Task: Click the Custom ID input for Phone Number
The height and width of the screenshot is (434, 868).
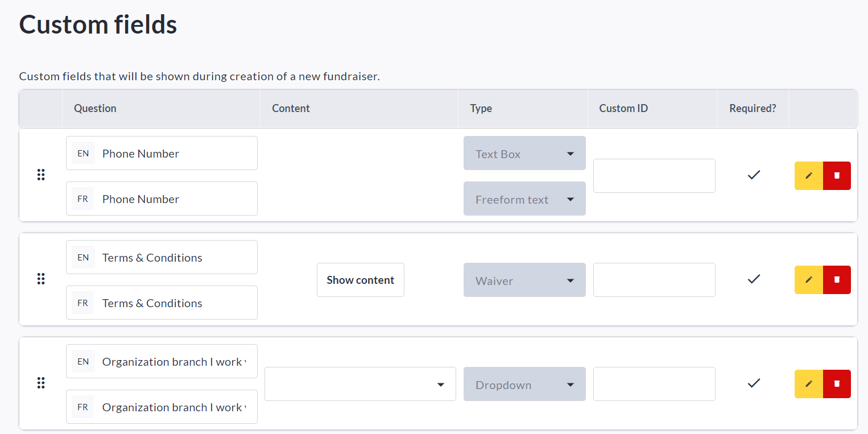Action: pyautogui.click(x=654, y=176)
